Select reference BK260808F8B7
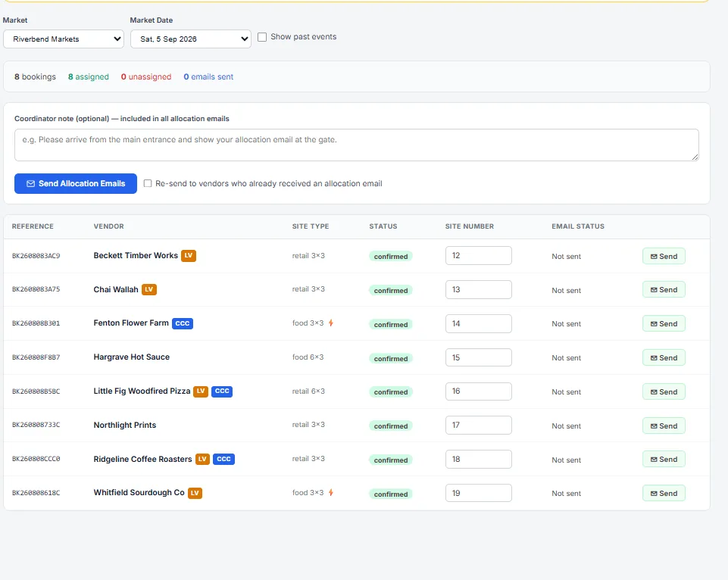The width and height of the screenshot is (728, 580). click(x=36, y=357)
